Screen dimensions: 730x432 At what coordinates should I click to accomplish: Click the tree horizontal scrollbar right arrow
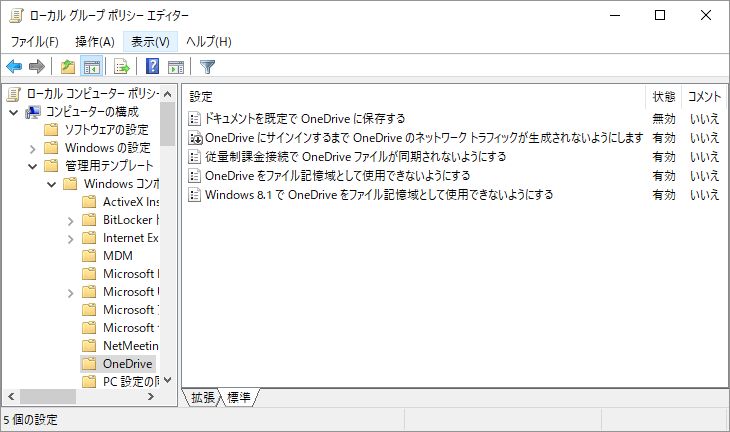click(x=151, y=397)
